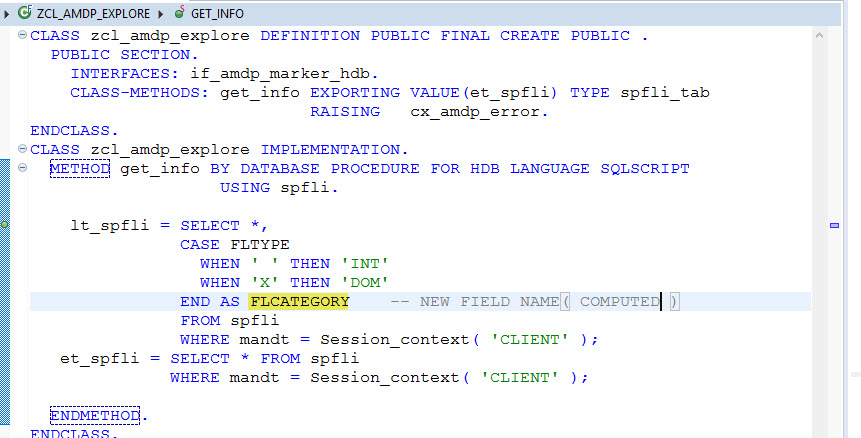Screen dimensions: 861x438
Task: Expand the arrow before ZCL_AMDP_EXPLORE breadcrumb
Action: (7, 14)
